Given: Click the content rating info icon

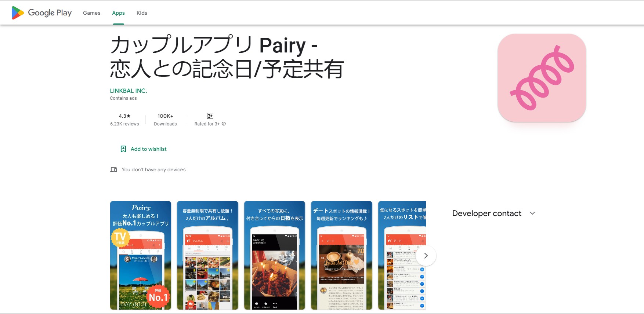Looking at the screenshot, I should click(224, 124).
